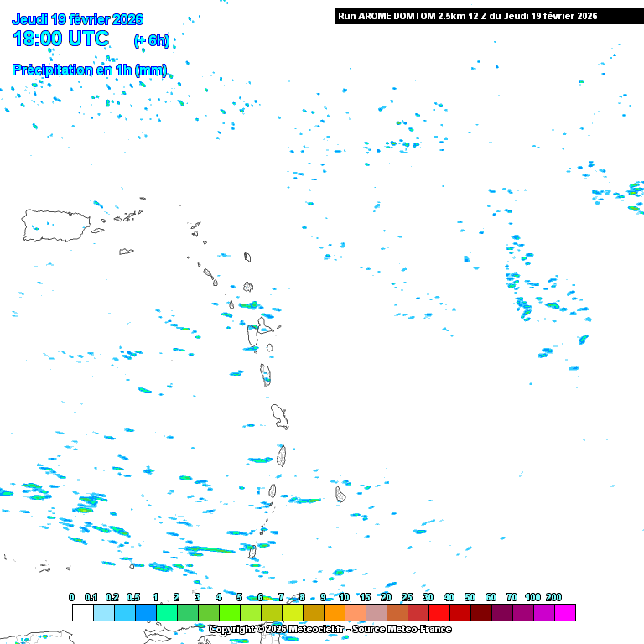Image resolution: width=644 pixels, height=644 pixels.
Task: Click the white 0 mm legend swatch
Action: [82, 613]
